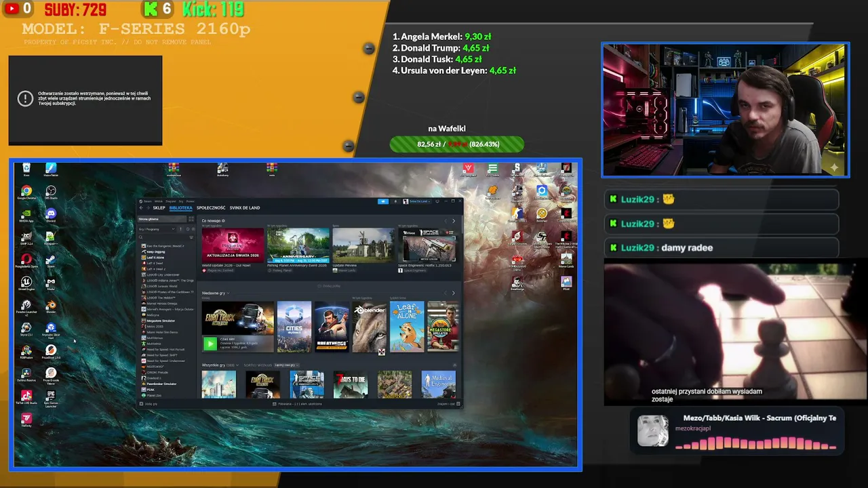This screenshot has width=868, height=488.
Task: Launch OBS Studio from the desktop
Action: click(51, 192)
